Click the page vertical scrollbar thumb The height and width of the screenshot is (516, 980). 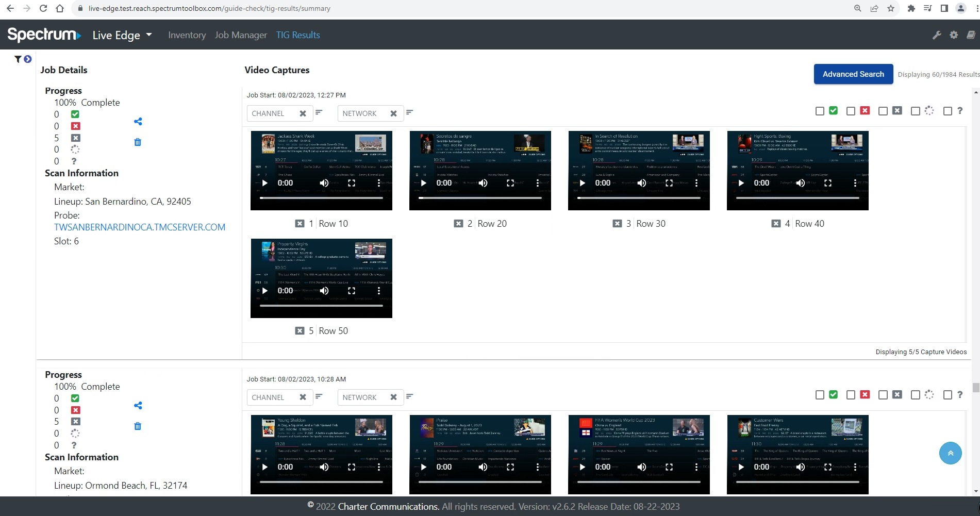pos(975,388)
